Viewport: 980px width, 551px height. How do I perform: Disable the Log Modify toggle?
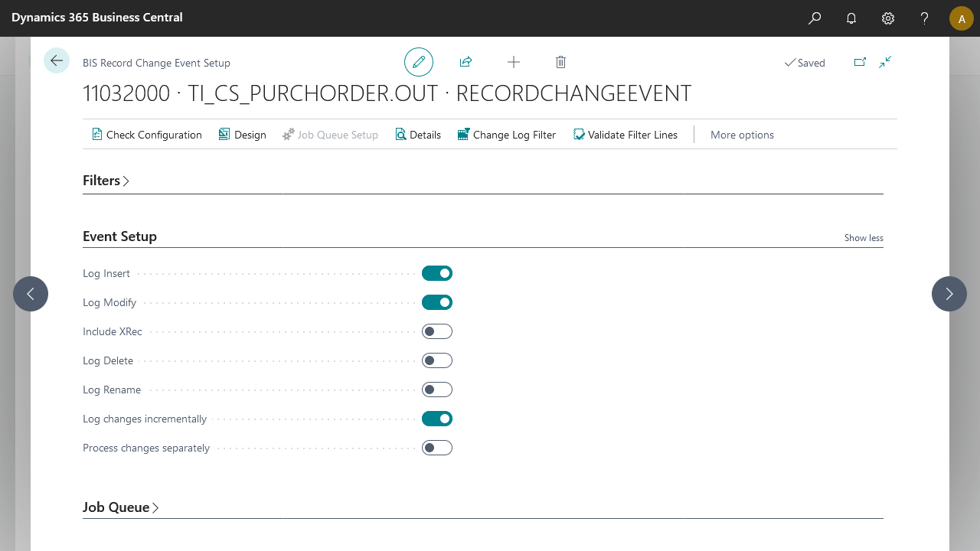click(437, 302)
